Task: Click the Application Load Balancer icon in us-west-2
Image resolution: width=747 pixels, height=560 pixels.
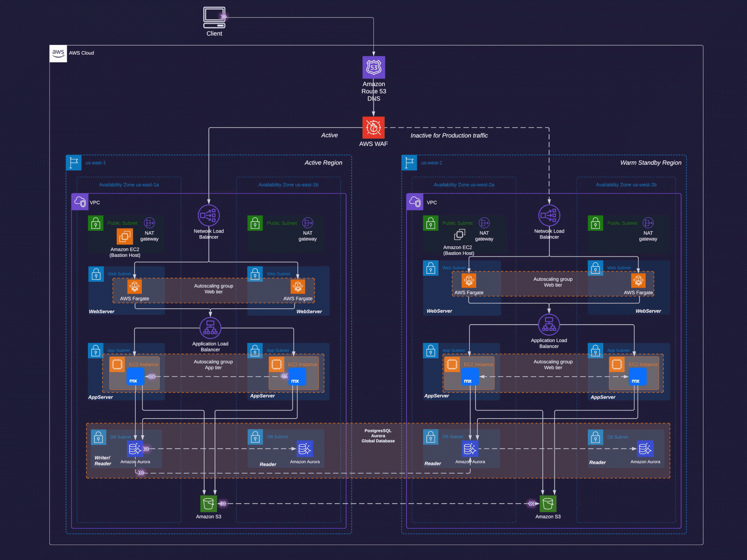Action: point(549,324)
